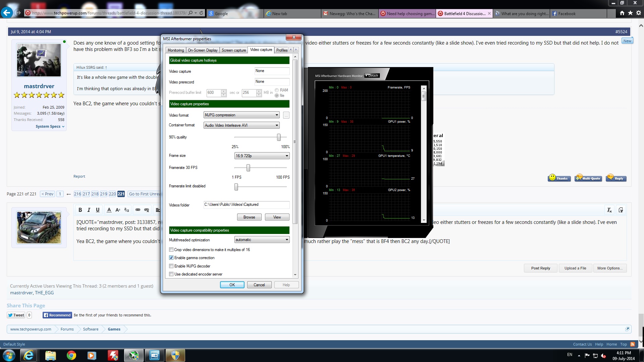Click the Framerate limit slider handle
Screen dimensions: 644x362
pos(236,187)
